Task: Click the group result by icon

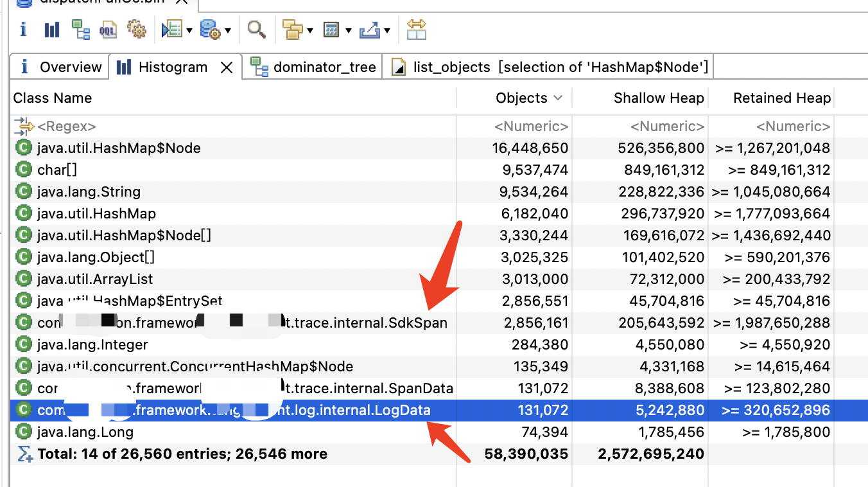Action: point(293,30)
